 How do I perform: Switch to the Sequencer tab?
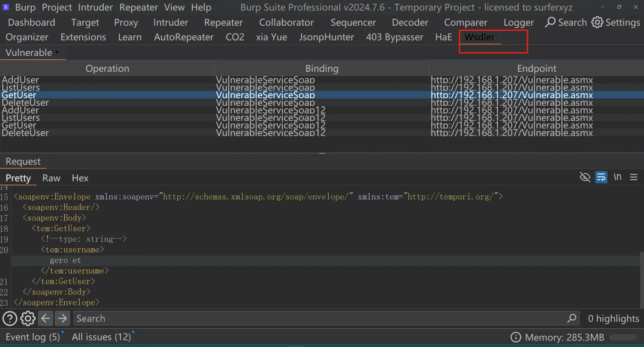tap(353, 22)
